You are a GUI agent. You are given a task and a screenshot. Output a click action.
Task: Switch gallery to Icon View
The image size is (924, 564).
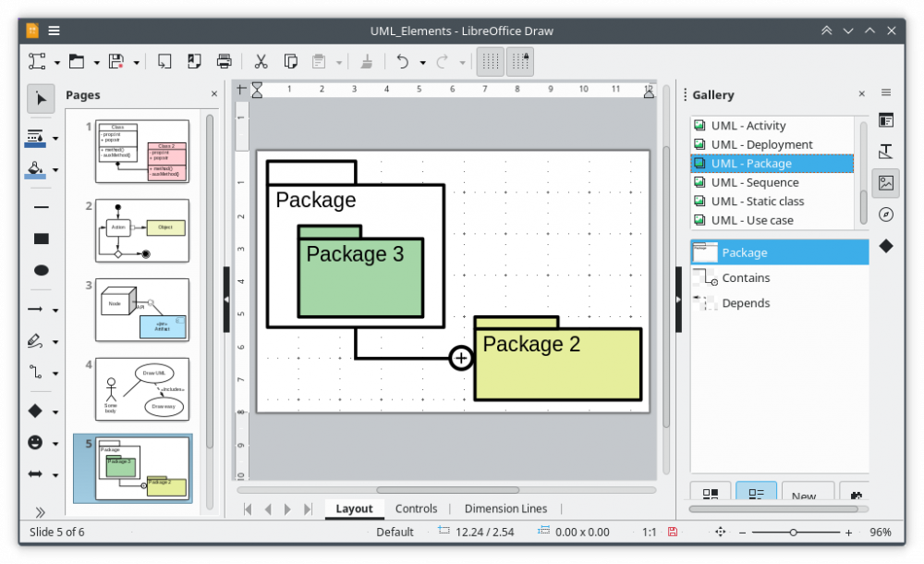click(711, 493)
